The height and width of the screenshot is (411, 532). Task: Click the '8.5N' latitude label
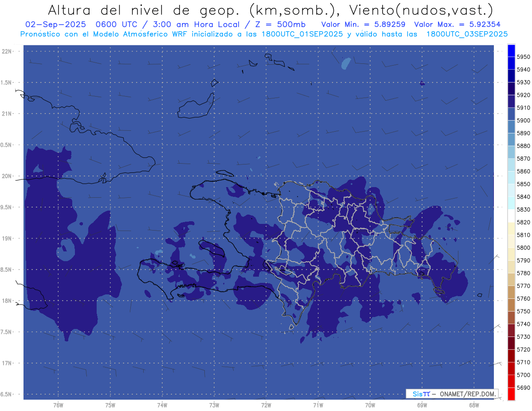(7, 270)
